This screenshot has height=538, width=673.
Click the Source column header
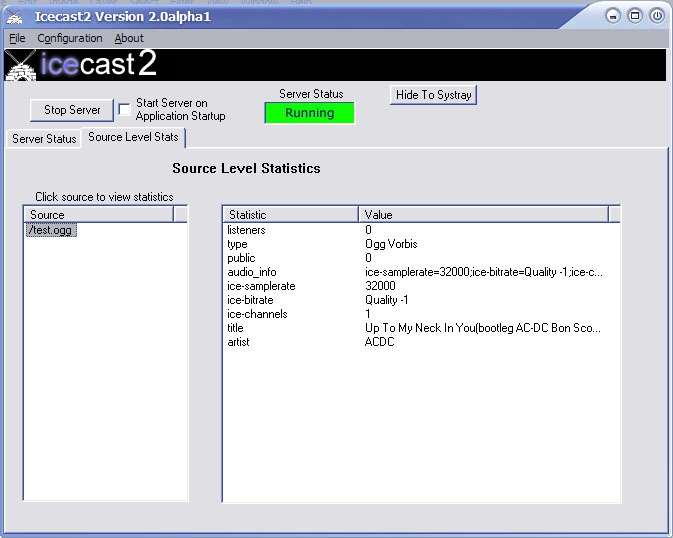click(99, 214)
